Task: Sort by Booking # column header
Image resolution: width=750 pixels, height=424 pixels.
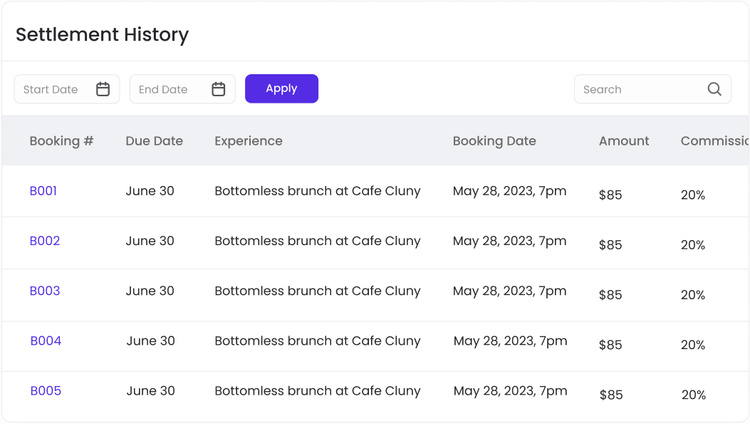Action: coord(61,141)
